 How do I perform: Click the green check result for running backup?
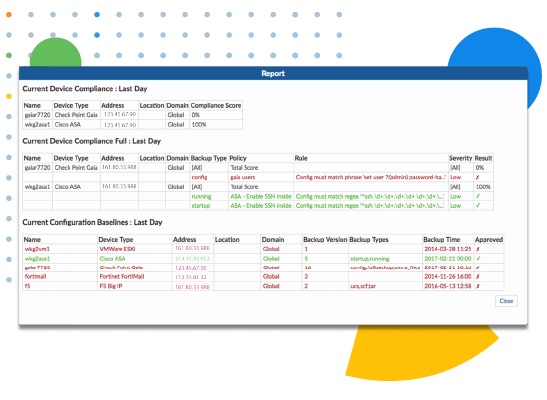pyautogui.click(x=478, y=196)
